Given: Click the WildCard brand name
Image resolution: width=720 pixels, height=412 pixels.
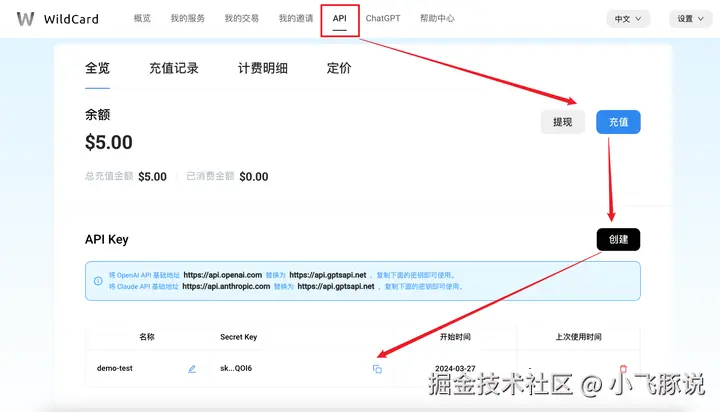Looking at the screenshot, I should pos(71,19).
